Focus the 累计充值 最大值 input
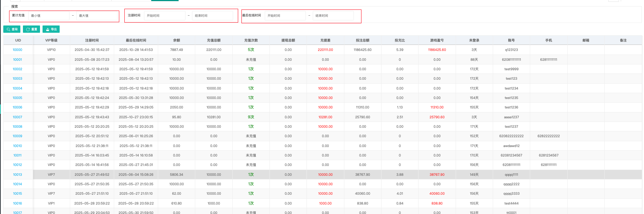Viewport: 644px width, 214px height. [x=97, y=16]
